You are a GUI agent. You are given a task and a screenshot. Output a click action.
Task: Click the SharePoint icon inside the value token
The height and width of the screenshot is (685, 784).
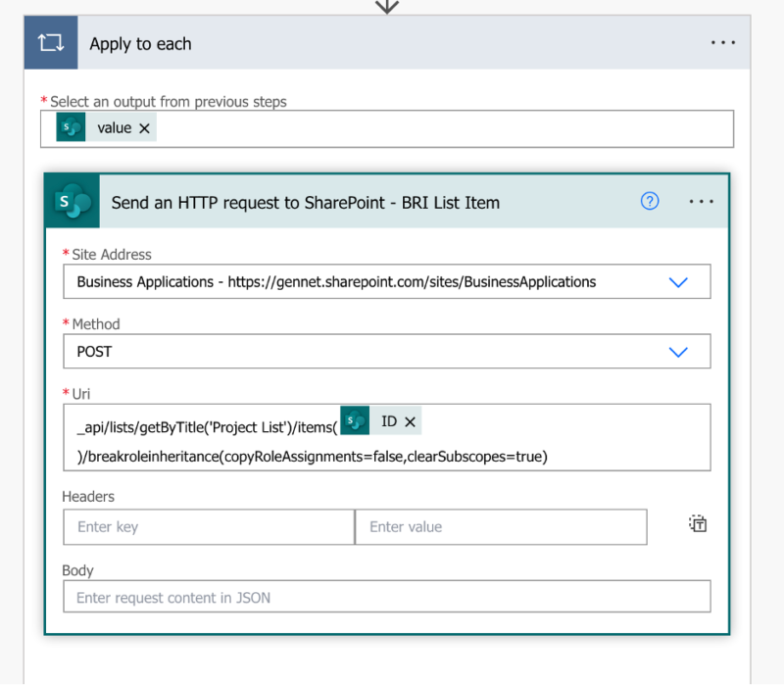pos(69,127)
